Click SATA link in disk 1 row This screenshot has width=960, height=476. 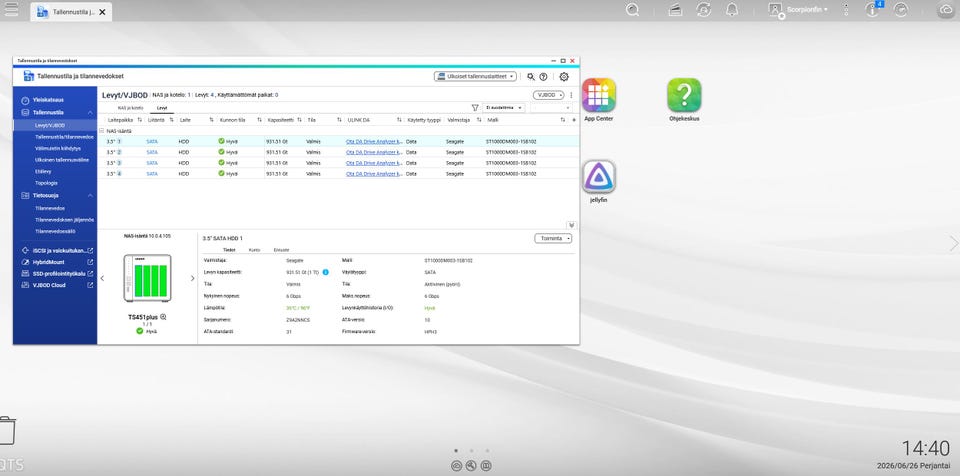(152, 142)
